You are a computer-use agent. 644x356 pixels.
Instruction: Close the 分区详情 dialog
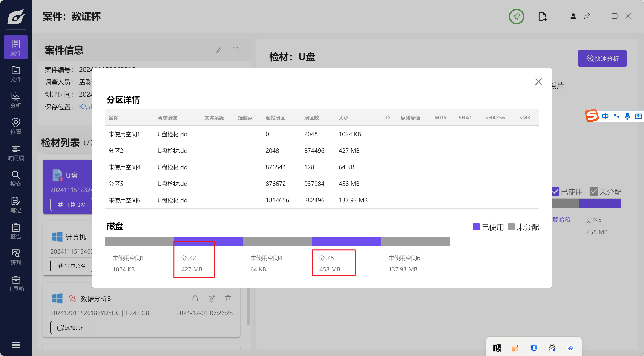tap(538, 82)
